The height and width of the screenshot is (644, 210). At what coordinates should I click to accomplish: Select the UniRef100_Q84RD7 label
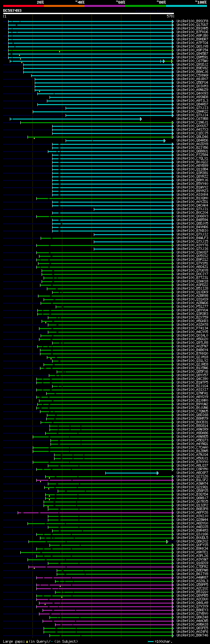(192, 104)
